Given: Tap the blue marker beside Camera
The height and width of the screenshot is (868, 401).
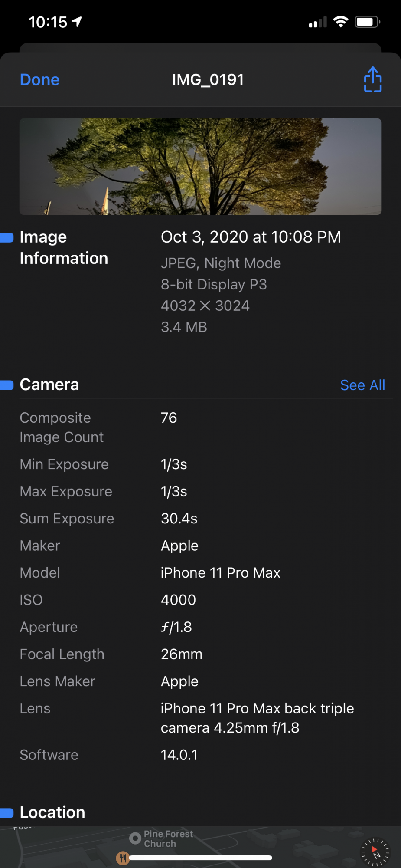Looking at the screenshot, I should pyautogui.click(x=7, y=385).
